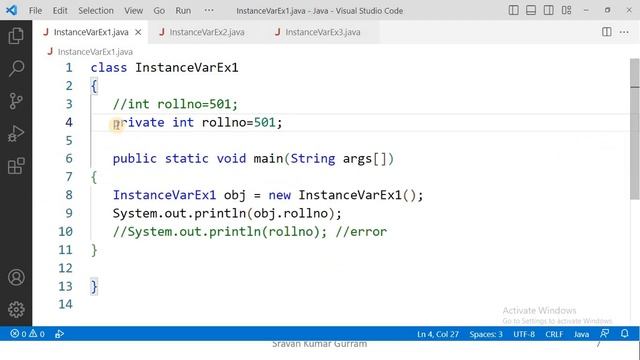Viewport: 640px width, 360px height.
Task: Click the closing brace on line 13
Action: (x=94, y=287)
